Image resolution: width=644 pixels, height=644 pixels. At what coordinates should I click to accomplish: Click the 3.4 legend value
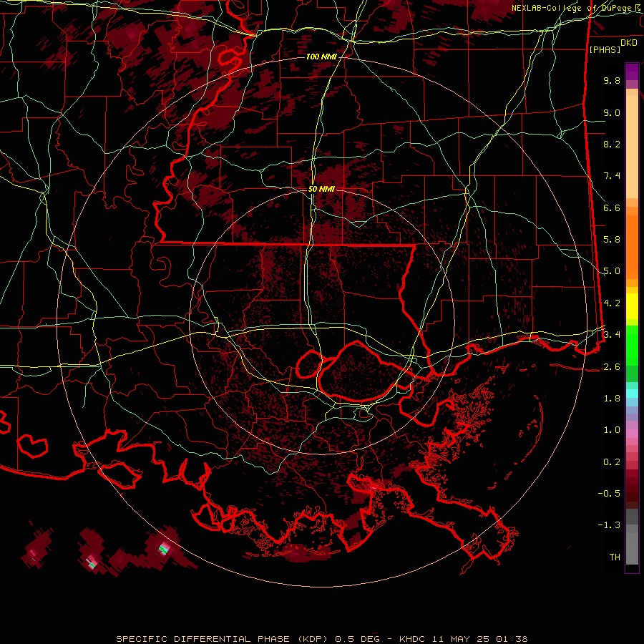coord(612,335)
